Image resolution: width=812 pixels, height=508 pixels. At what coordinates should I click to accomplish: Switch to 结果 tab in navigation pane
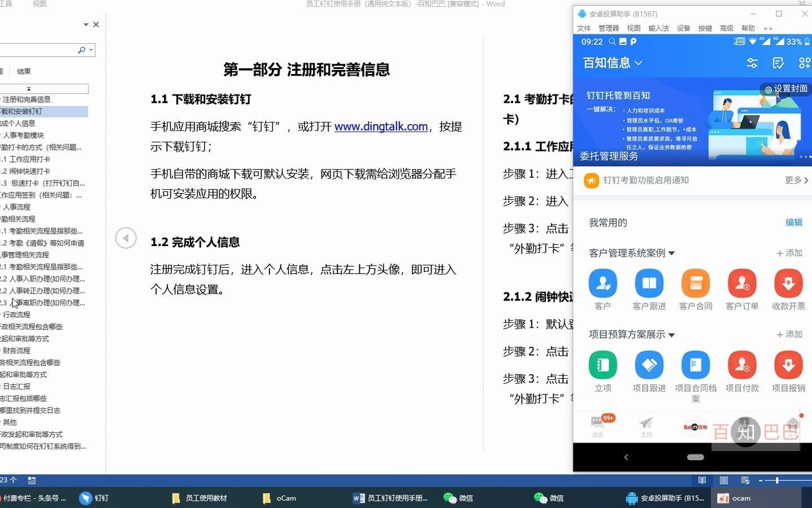pyautogui.click(x=24, y=71)
